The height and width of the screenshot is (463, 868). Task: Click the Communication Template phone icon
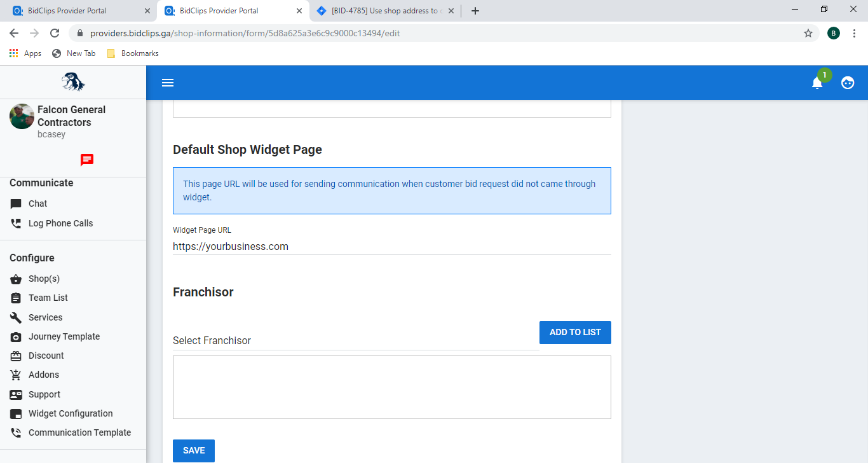tap(16, 433)
